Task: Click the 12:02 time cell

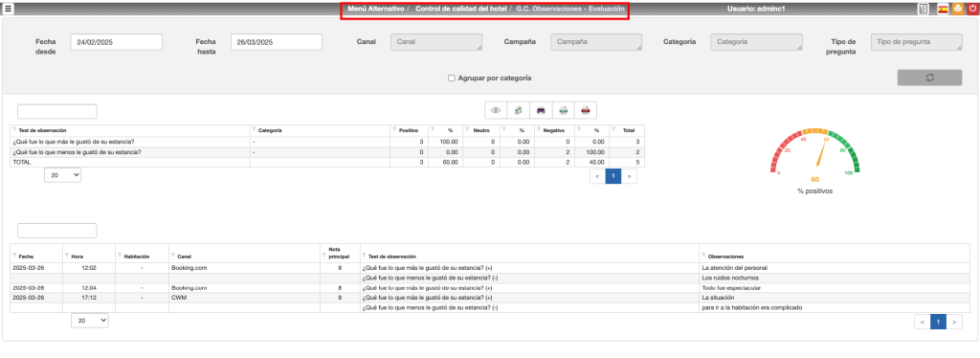Action: pos(89,267)
